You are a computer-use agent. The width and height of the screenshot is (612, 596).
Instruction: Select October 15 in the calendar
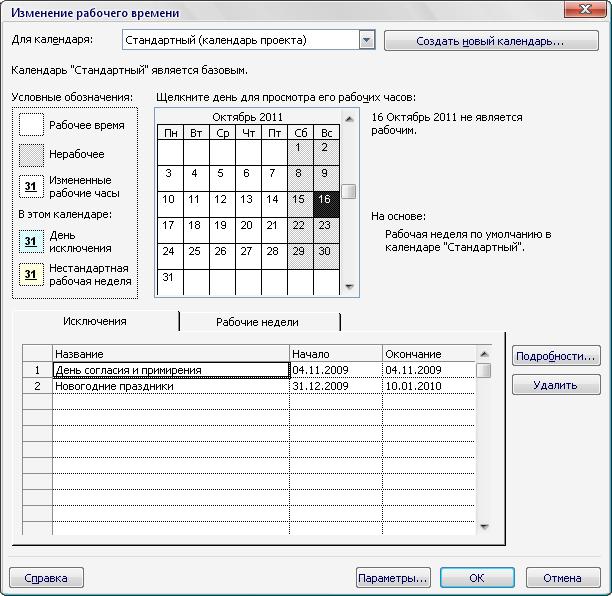(x=300, y=204)
